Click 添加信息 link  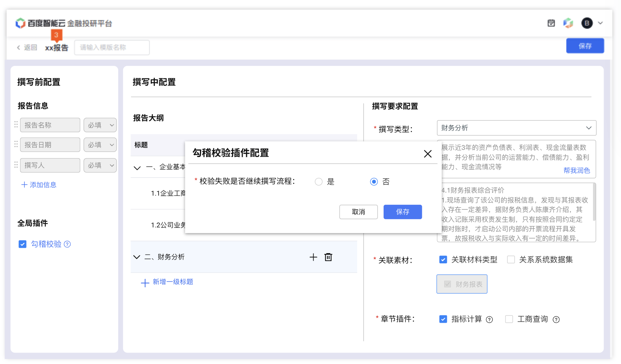point(39,185)
